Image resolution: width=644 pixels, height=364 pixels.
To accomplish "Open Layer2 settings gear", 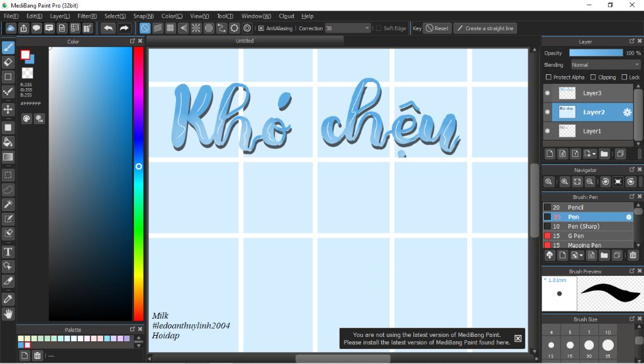I will [627, 112].
